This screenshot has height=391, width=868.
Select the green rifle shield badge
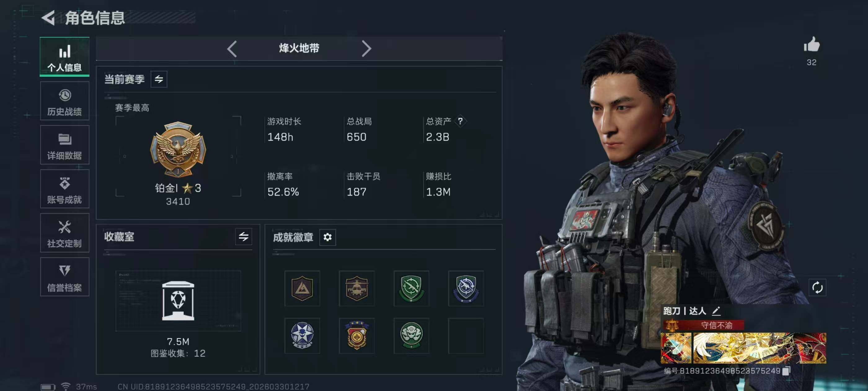[x=411, y=289]
